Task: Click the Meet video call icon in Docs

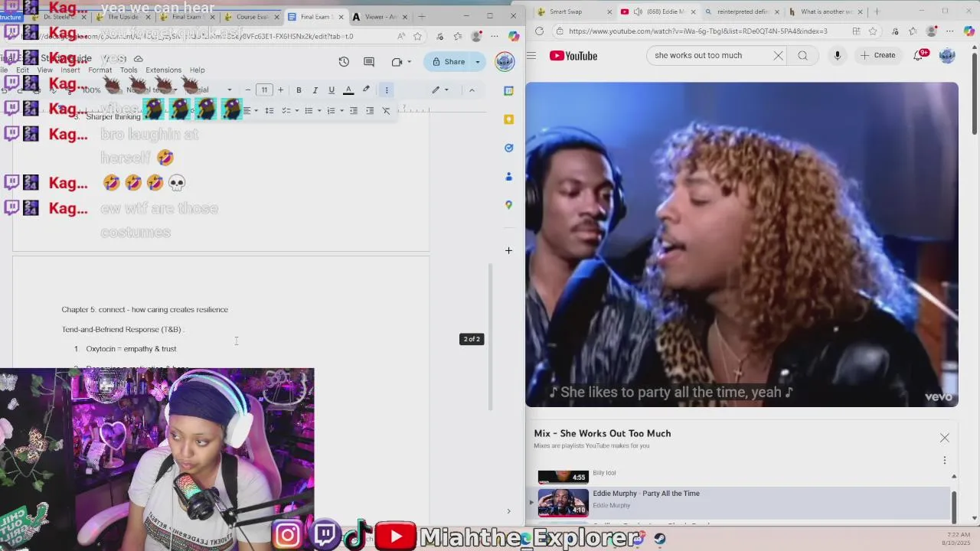Action: [x=397, y=62]
